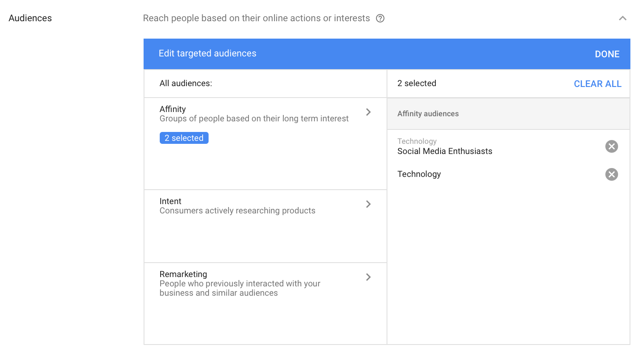Click the 'Technology' selected audience entry
644x353 pixels.
point(419,174)
